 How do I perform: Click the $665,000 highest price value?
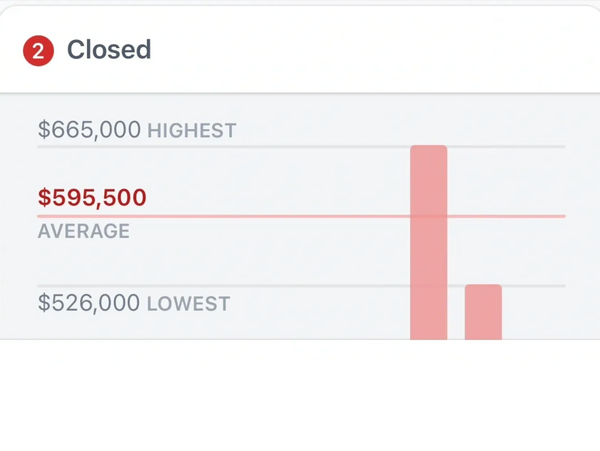coord(89,130)
